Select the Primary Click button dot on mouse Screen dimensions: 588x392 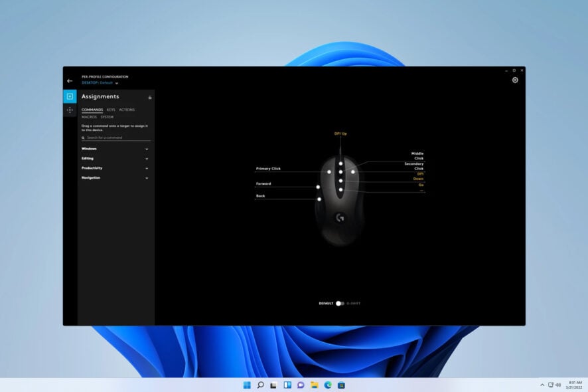point(329,172)
